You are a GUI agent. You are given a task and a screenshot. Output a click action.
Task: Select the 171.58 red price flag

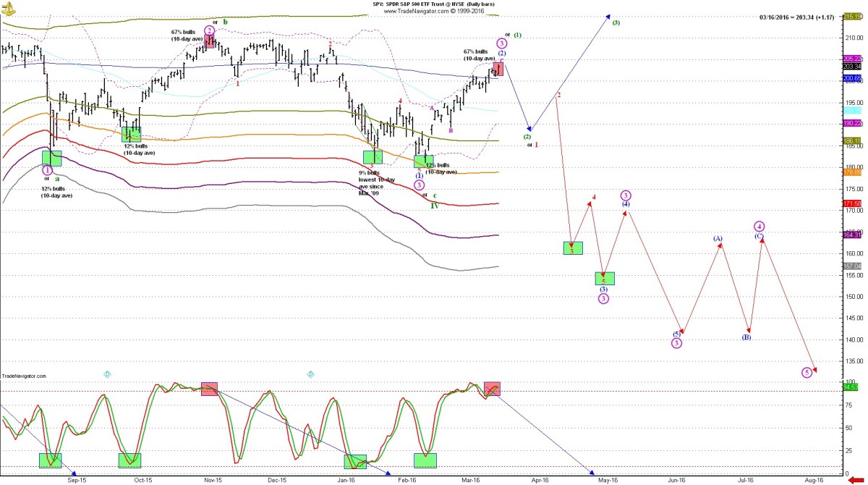click(852, 203)
